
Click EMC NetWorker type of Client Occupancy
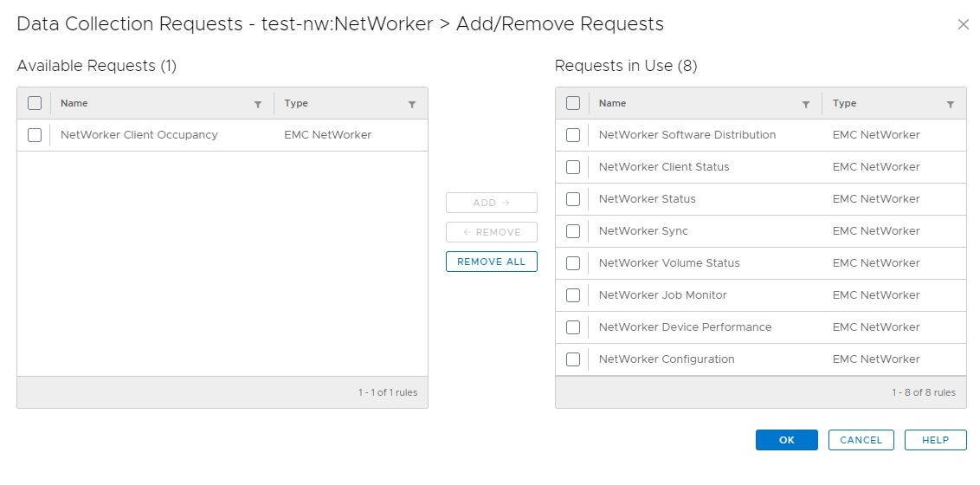(327, 135)
